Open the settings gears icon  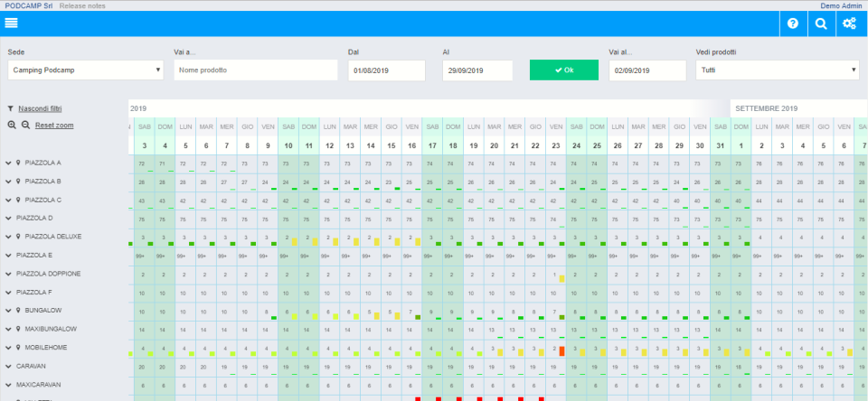tap(849, 23)
